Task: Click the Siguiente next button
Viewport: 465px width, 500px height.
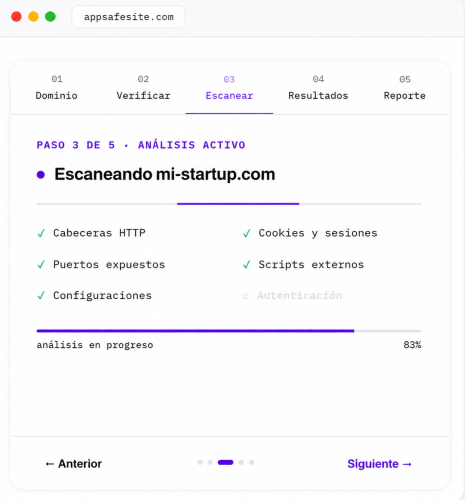Action: [x=380, y=464]
